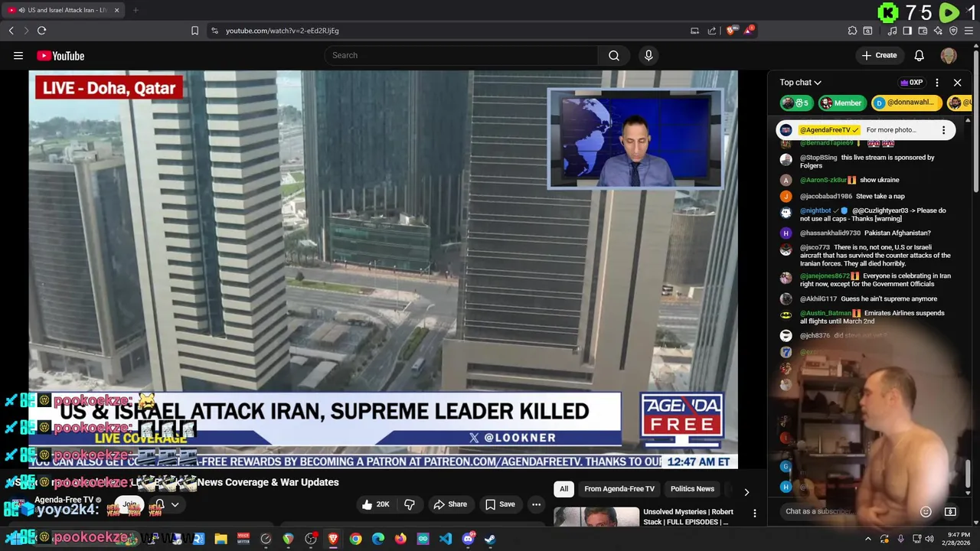The height and width of the screenshot is (551, 980).
Task: Open Super Chat dollar icon
Action: [x=950, y=511]
